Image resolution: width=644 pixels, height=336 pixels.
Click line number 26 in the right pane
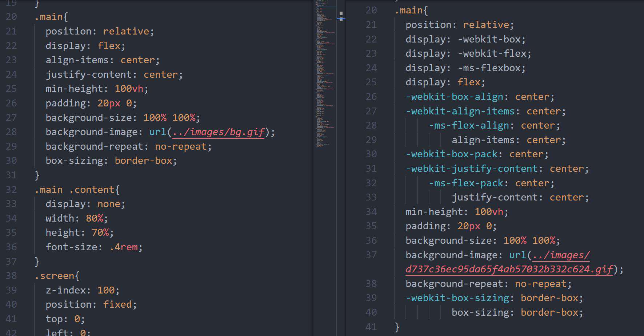371,97
